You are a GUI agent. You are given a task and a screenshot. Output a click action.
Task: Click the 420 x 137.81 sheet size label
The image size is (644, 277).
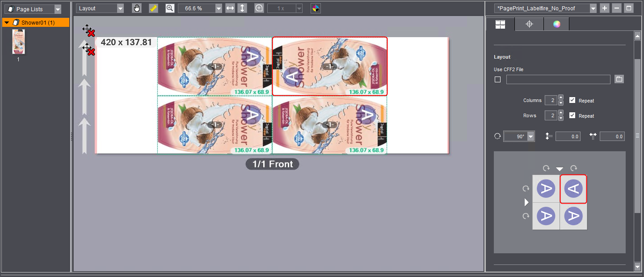coord(126,43)
